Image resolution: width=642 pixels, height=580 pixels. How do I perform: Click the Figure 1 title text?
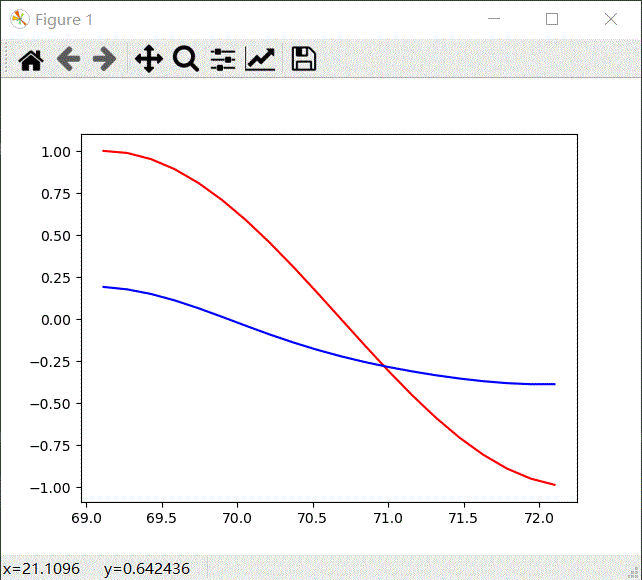64,20
